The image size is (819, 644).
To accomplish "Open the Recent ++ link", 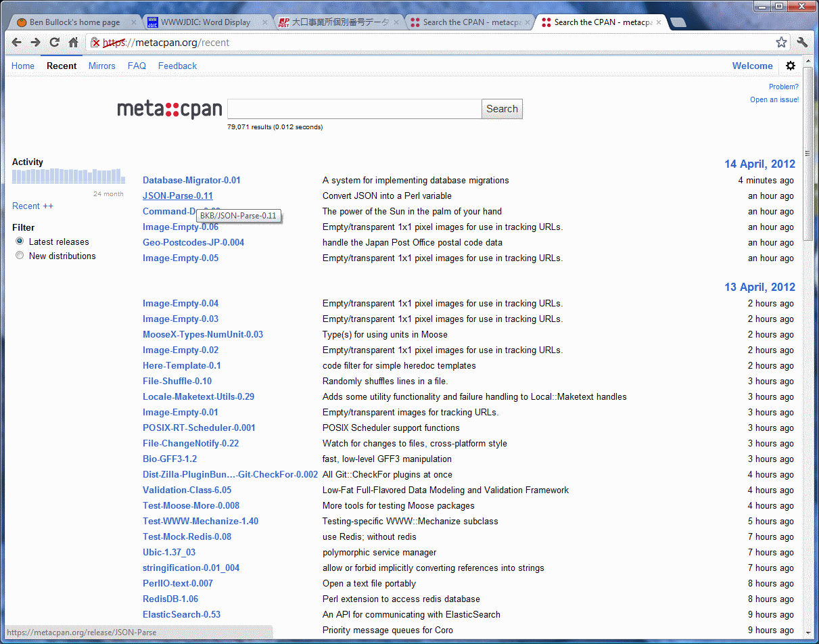I will point(32,206).
